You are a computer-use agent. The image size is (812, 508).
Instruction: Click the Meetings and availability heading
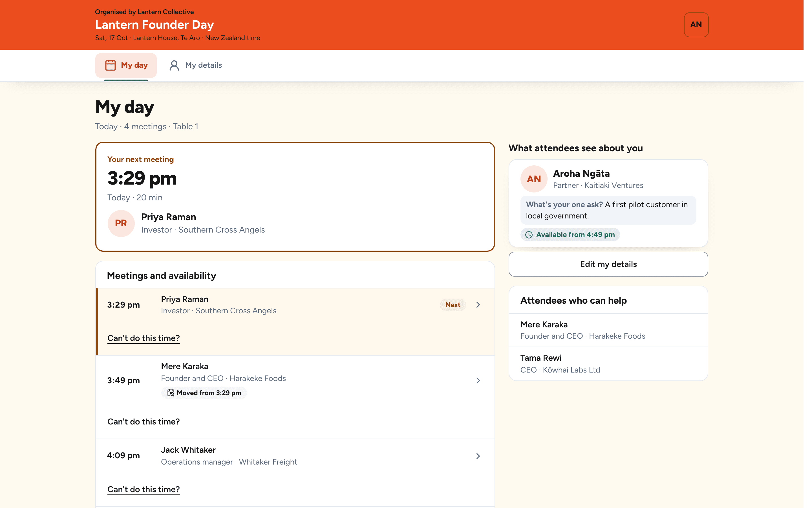(161, 275)
